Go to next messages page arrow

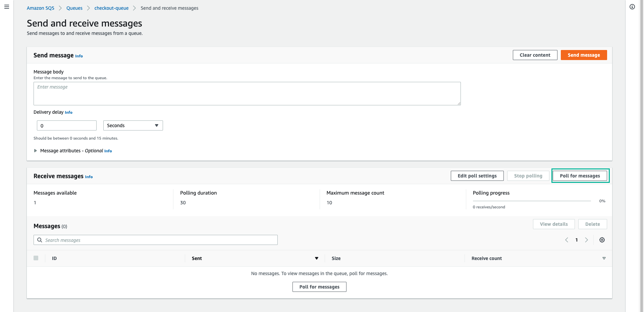click(586, 240)
